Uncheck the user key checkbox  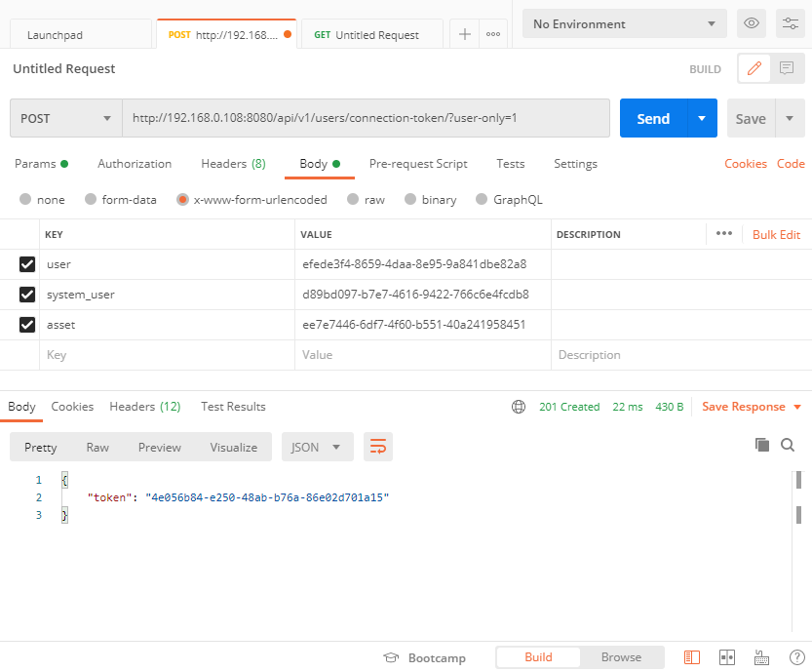[x=27, y=264]
